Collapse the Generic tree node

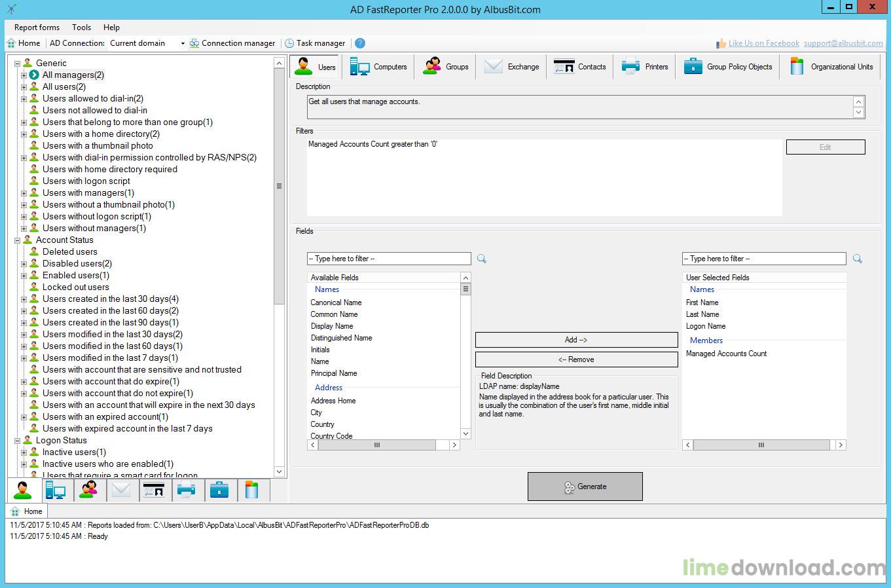pos(18,64)
